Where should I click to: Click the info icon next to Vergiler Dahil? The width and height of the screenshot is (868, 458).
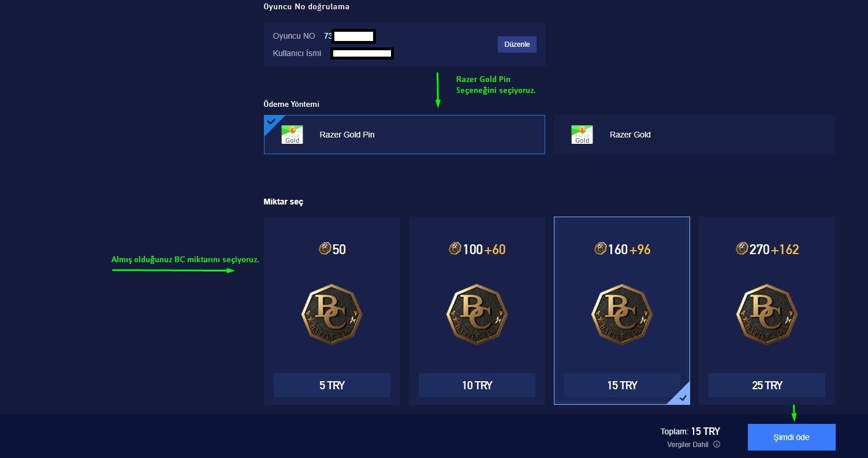coord(717,445)
